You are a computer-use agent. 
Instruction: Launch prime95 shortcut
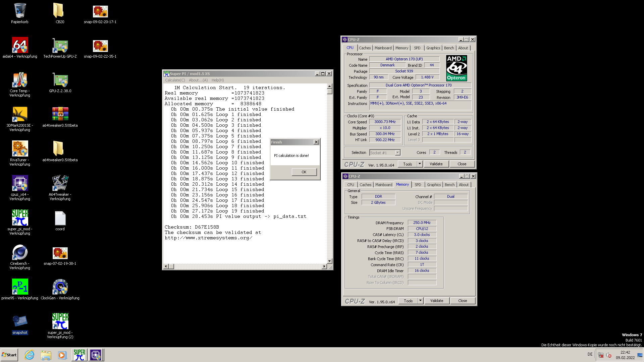pyautogui.click(x=20, y=289)
